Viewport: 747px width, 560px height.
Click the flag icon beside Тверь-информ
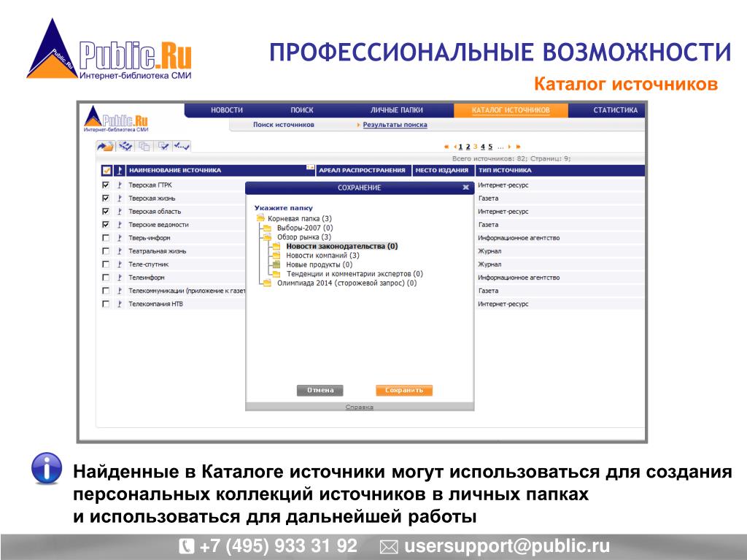pyautogui.click(x=119, y=238)
